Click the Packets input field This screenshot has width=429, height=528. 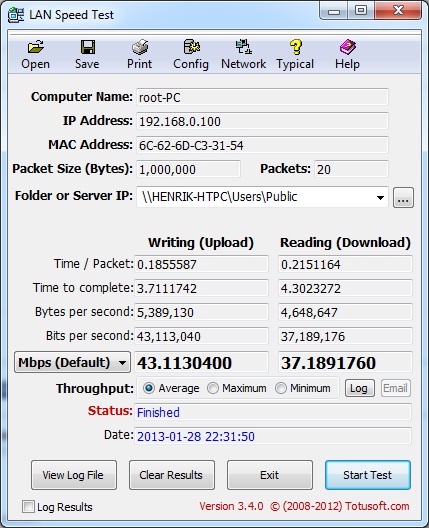[x=351, y=169]
